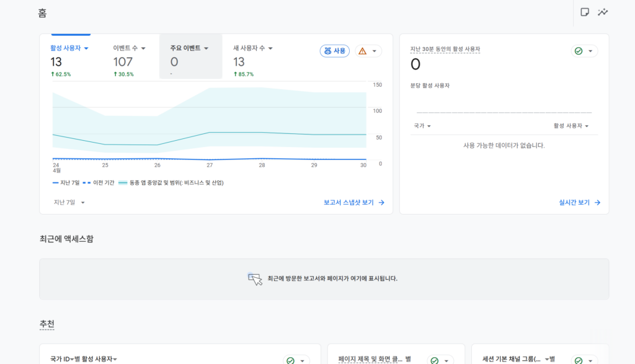Image resolution: width=635 pixels, height=364 pixels.
Task: Click 분당 활성 사용자 label
Action: (x=430, y=86)
